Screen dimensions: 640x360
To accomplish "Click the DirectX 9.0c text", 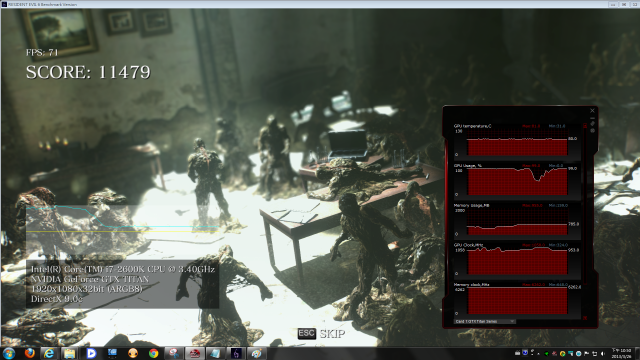I will (x=57, y=299).
